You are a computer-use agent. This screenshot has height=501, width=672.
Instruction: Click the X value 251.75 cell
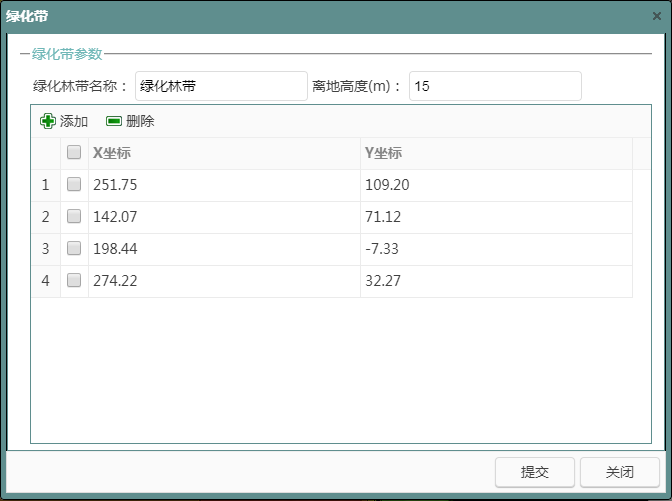click(x=224, y=185)
